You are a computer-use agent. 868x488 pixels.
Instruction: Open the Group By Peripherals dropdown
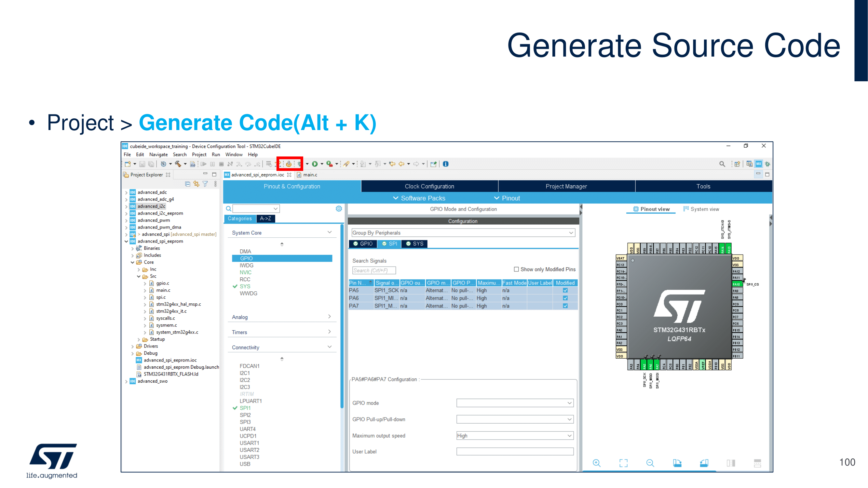point(463,233)
